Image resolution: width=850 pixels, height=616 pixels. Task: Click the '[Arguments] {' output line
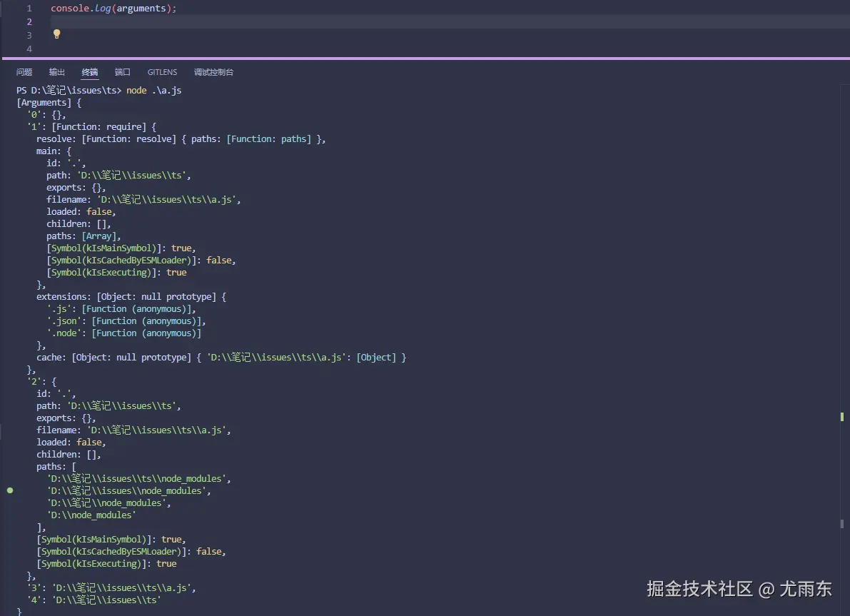coord(49,103)
